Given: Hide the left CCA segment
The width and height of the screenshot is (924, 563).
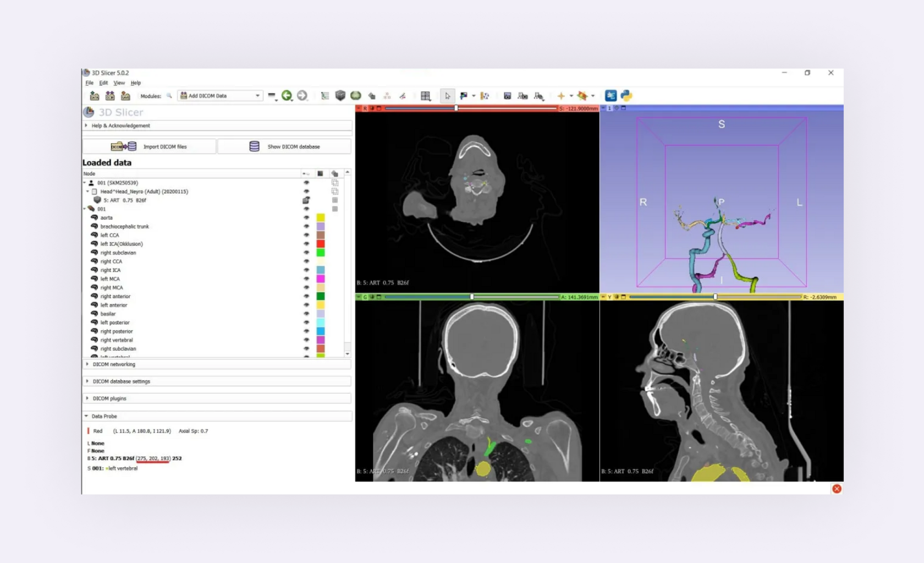Looking at the screenshot, I should (306, 235).
